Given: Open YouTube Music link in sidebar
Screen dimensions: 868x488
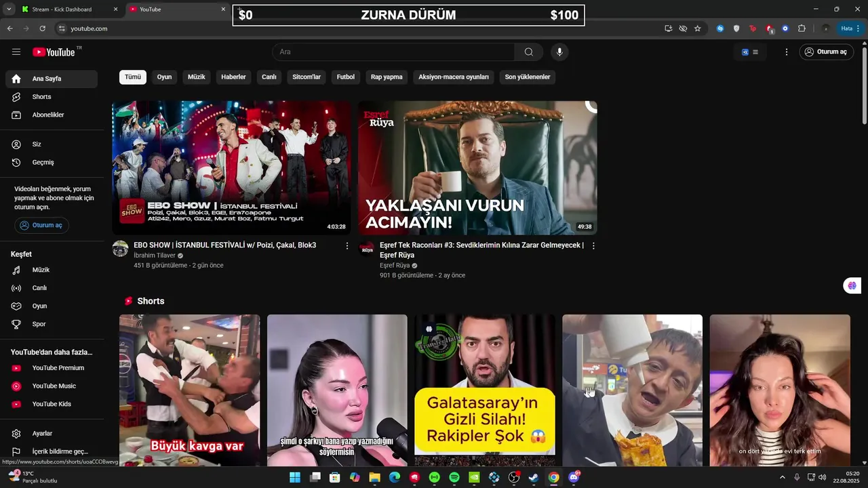Looking at the screenshot, I should 52,386.
